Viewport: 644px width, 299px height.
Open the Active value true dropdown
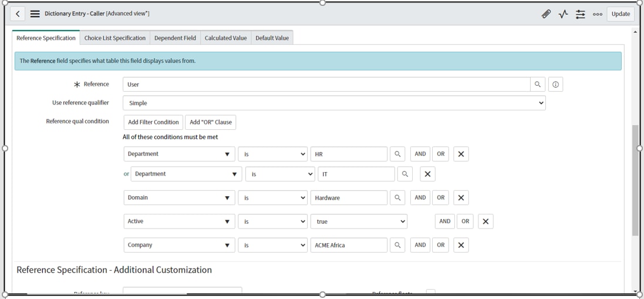click(359, 221)
